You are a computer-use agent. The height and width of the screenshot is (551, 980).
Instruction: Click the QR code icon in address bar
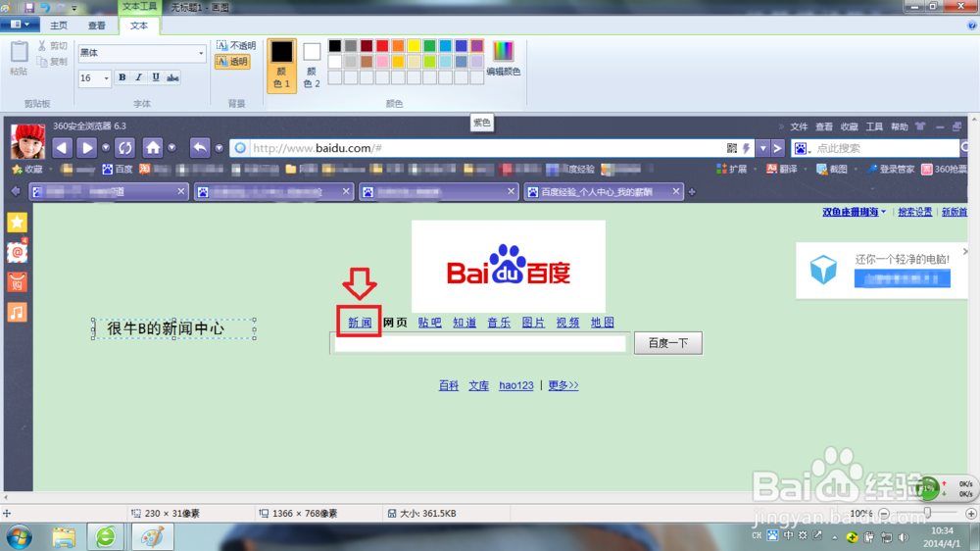pos(732,148)
